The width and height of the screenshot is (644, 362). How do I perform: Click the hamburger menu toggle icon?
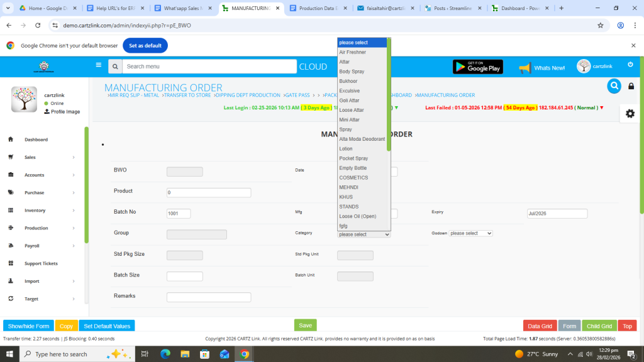[98, 65]
